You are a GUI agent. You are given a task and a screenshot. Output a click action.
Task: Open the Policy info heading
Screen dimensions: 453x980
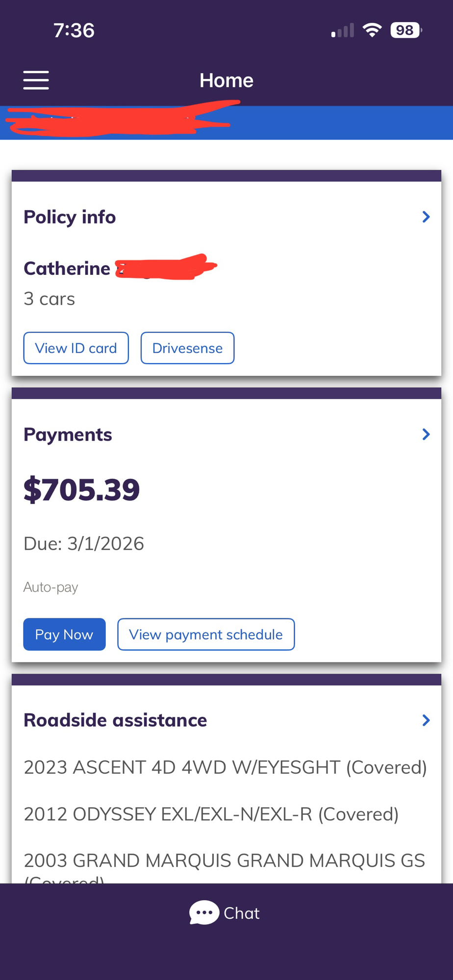tap(70, 217)
